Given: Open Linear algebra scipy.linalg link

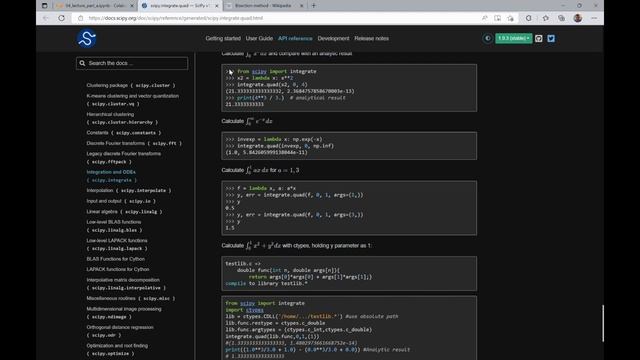Looking at the screenshot, I should click(x=124, y=211).
